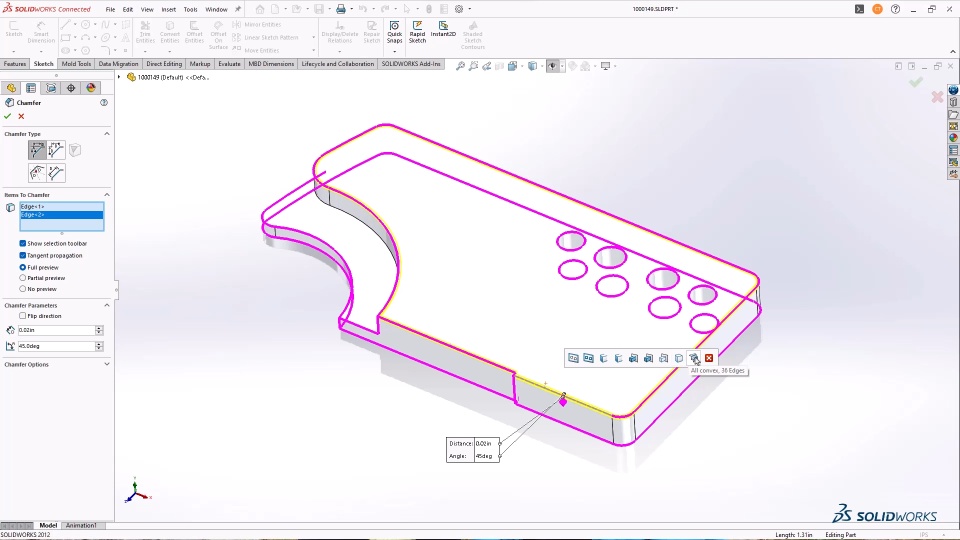
Task: Open the Quick Snaps tool
Action: coord(394,31)
